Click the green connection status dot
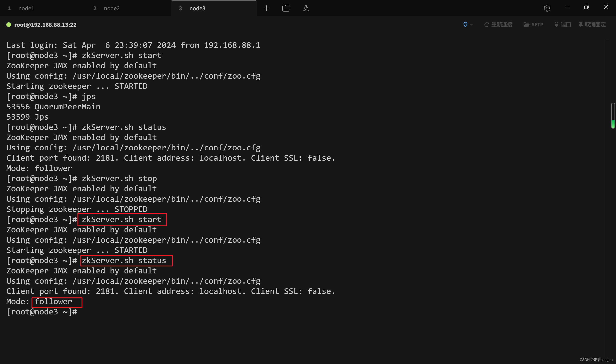The image size is (616, 364). (x=9, y=25)
